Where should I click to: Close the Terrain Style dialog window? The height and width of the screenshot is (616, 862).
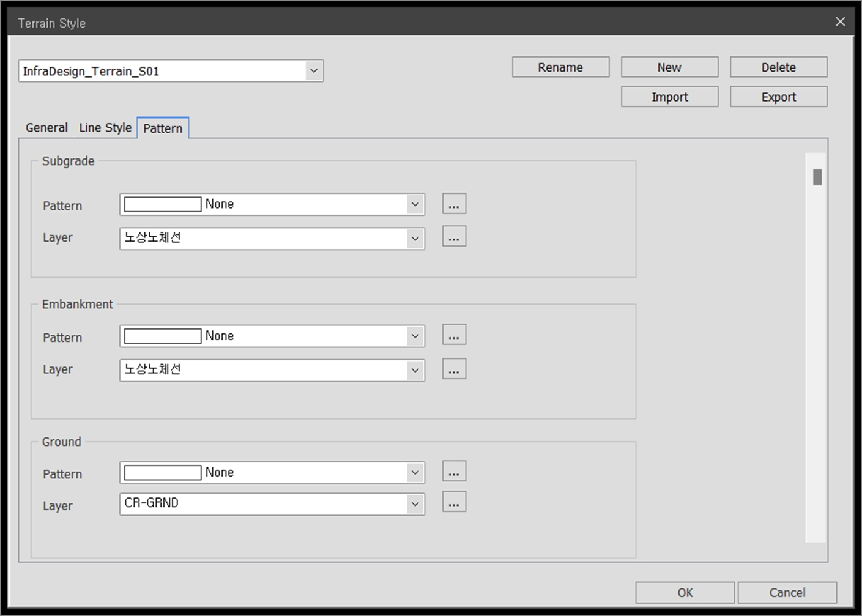point(841,22)
